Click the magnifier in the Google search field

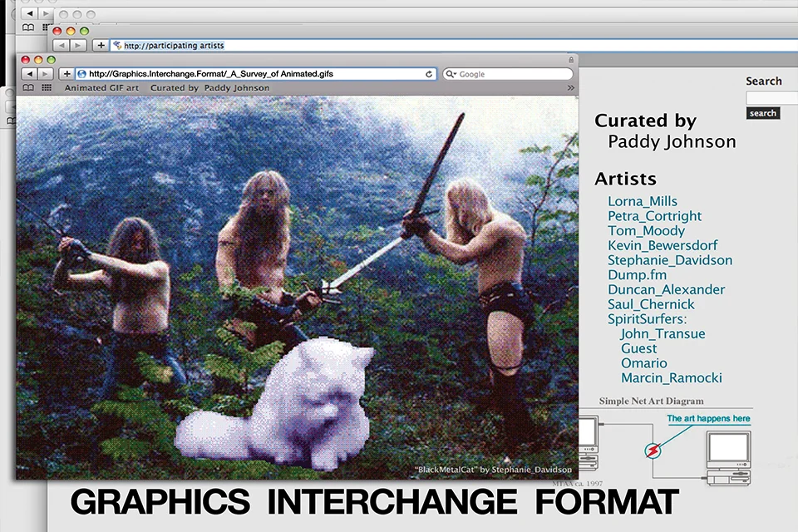pos(450,74)
